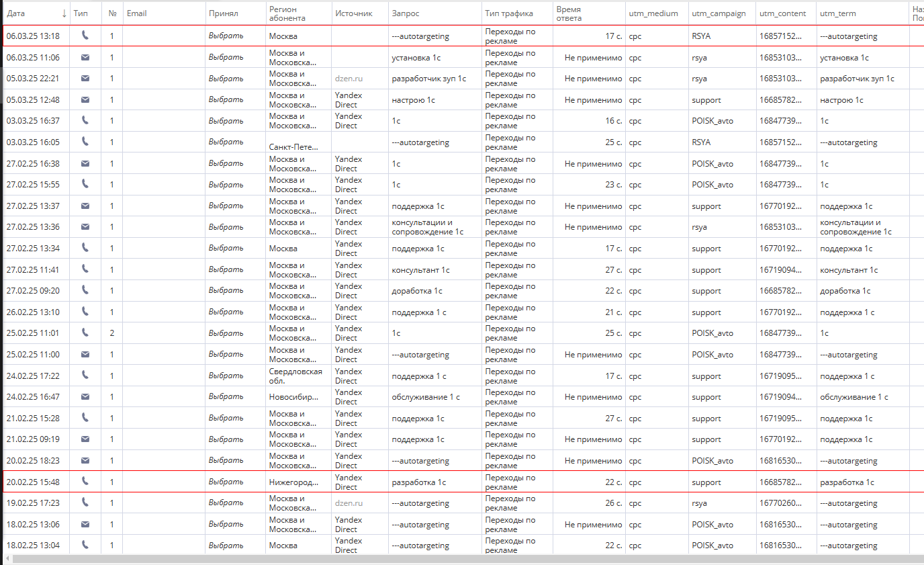The image size is (924, 565).
Task: Click the Свердловская обл. region cell
Action: pyautogui.click(x=295, y=376)
